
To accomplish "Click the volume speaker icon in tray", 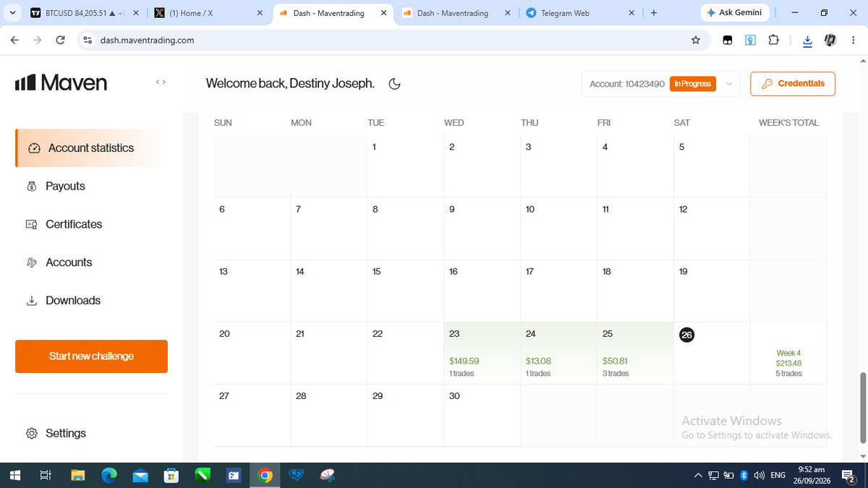I will point(759,476).
